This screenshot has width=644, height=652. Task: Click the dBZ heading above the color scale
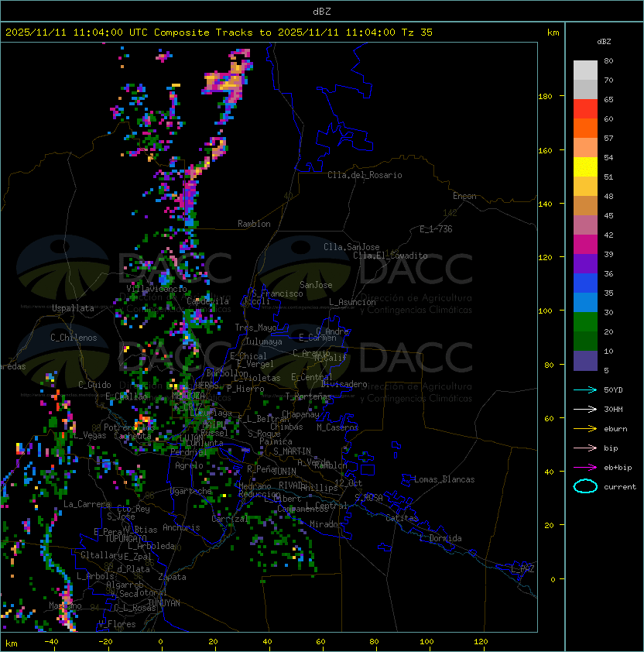[x=604, y=42]
